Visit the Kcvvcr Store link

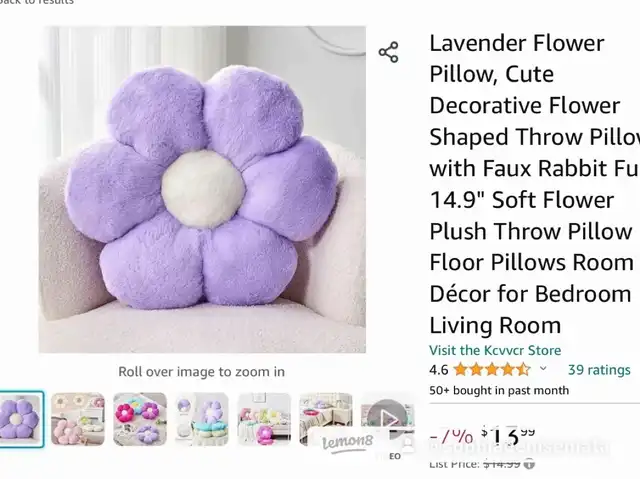pyautogui.click(x=495, y=350)
